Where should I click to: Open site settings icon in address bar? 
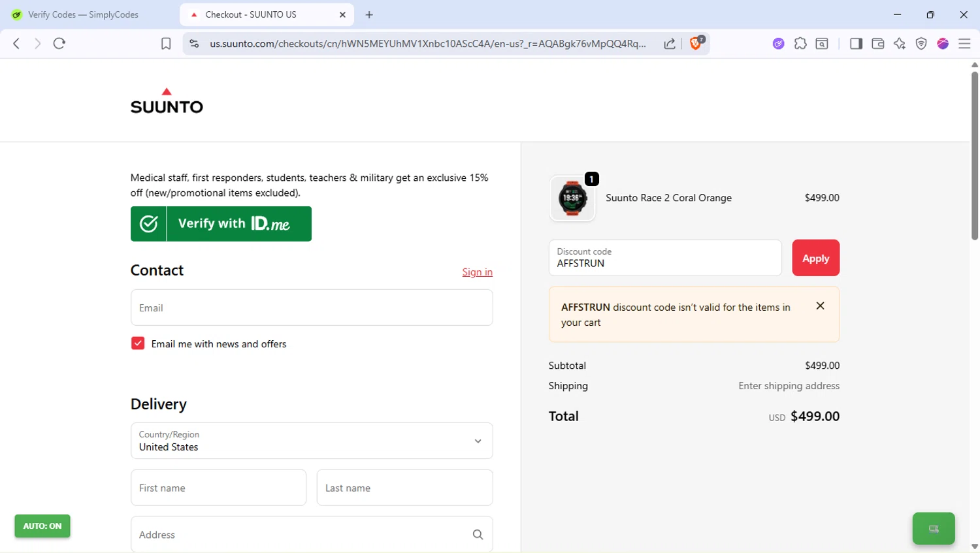pyautogui.click(x=194, y=44)
